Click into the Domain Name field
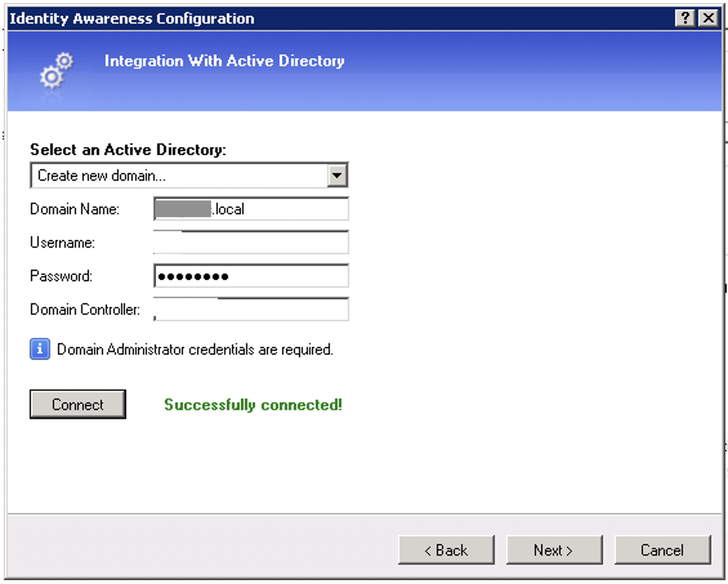728x584 pixels. coord(251,209)
